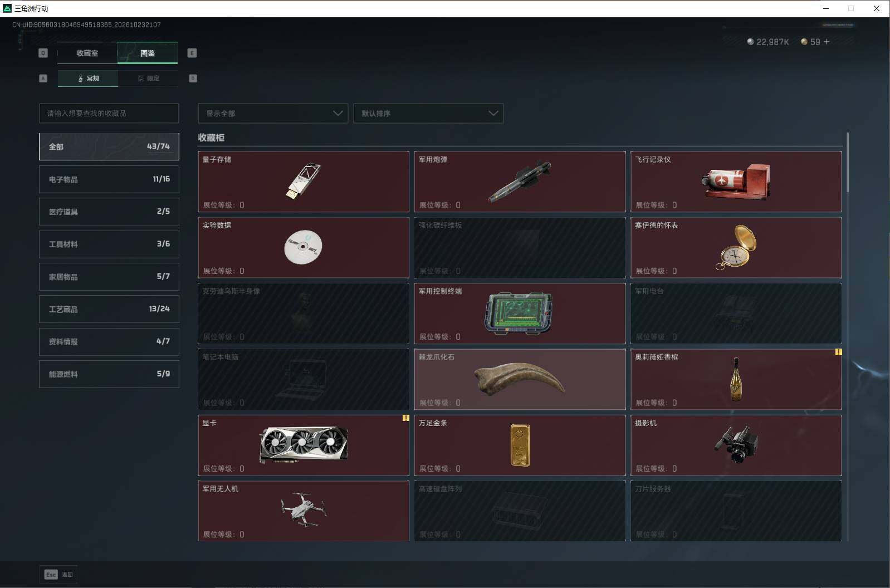Select the 万足金条 gold bar icon

[520, 445]
